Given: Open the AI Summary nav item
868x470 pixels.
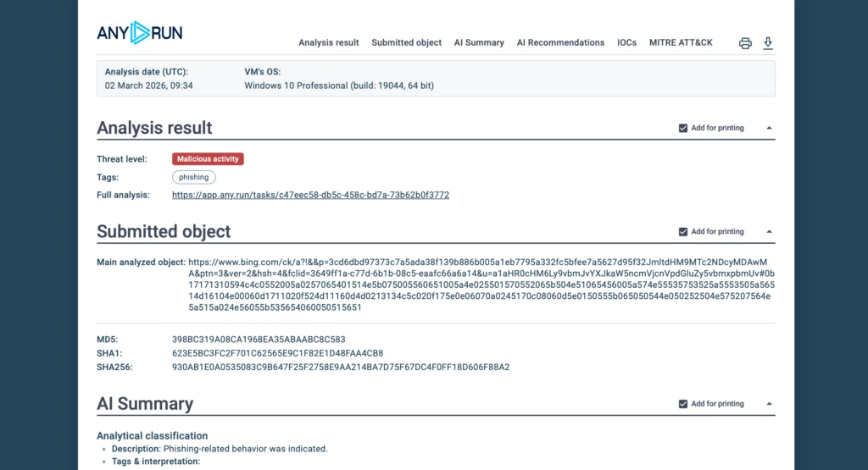Looking at the screenshot, I should pos(479,42).
